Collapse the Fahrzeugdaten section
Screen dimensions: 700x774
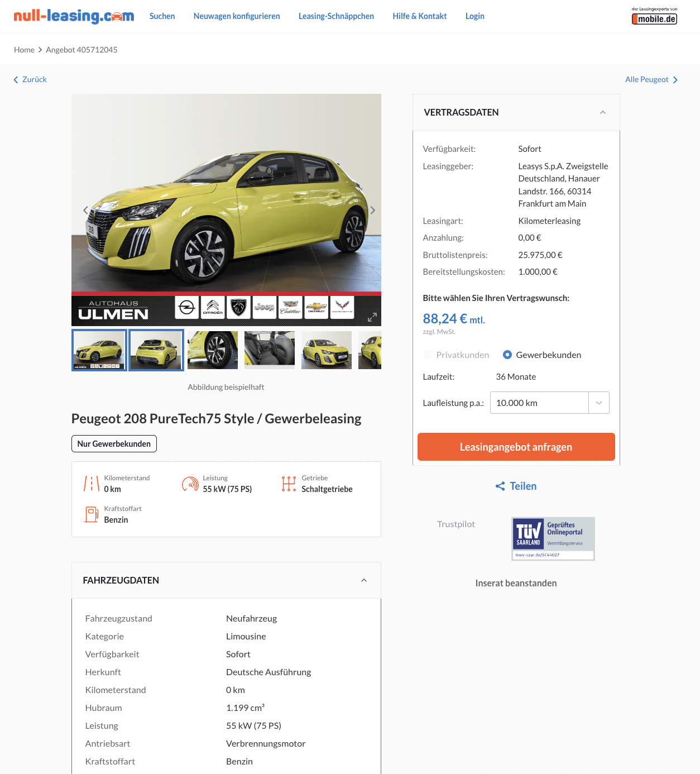click(364, 580)
